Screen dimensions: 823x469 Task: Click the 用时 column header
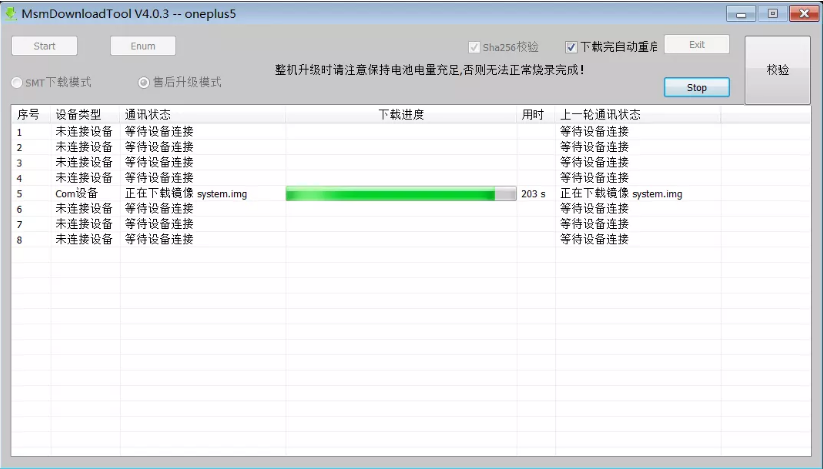click(x=536, y=114)
